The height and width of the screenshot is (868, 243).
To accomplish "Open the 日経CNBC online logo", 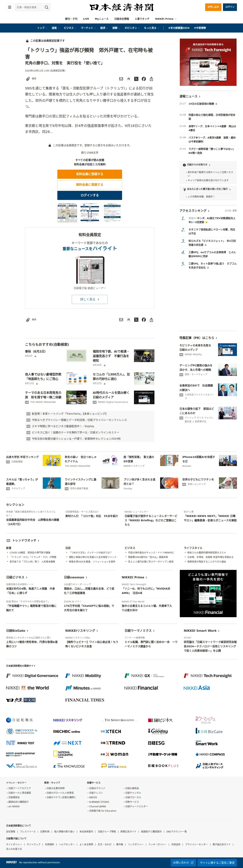I will 66,732.
